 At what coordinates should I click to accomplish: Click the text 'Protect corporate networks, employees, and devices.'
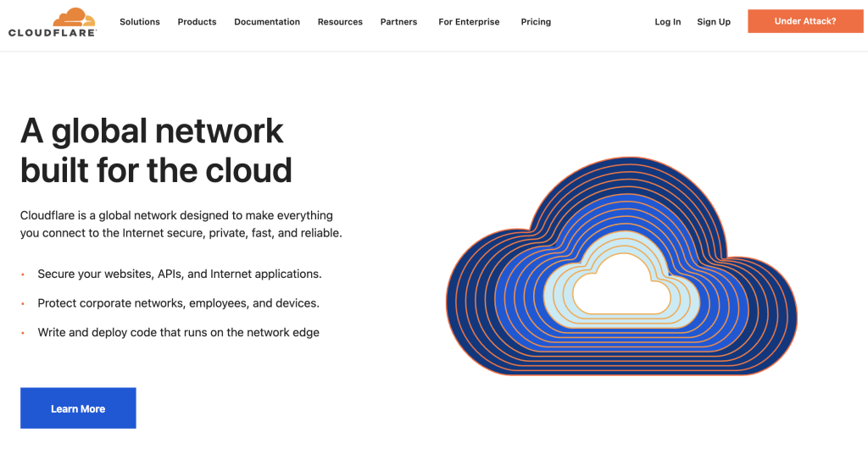pos(178,303)
